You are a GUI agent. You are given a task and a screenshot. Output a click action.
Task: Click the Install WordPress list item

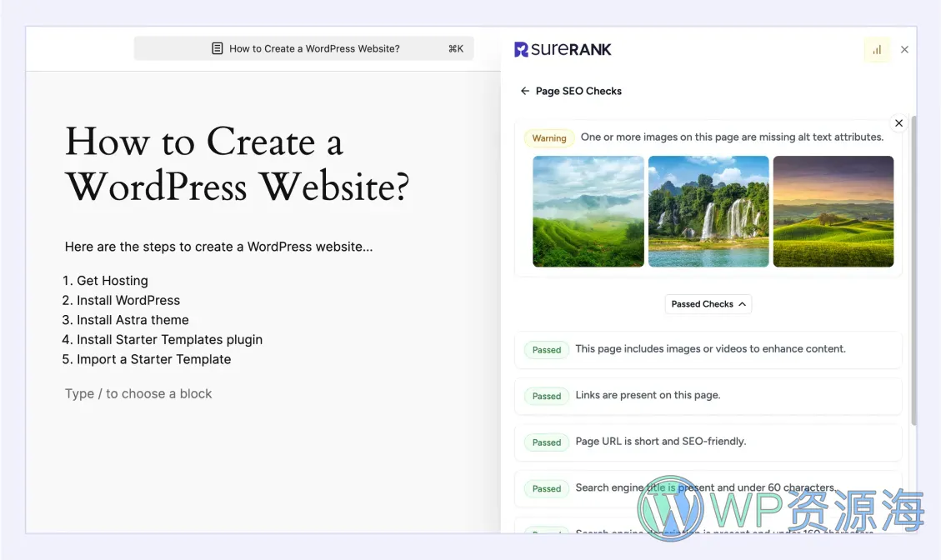(128, 300)
